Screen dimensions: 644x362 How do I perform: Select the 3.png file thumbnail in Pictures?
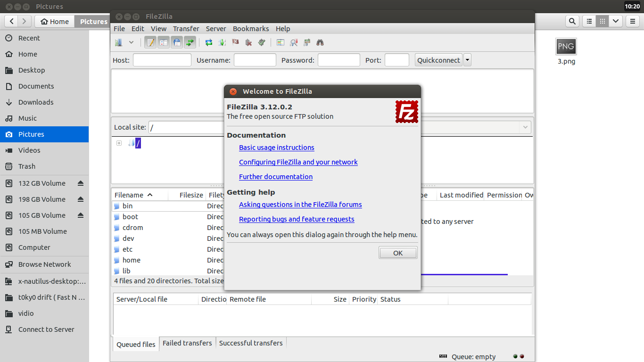pos(566,47)
